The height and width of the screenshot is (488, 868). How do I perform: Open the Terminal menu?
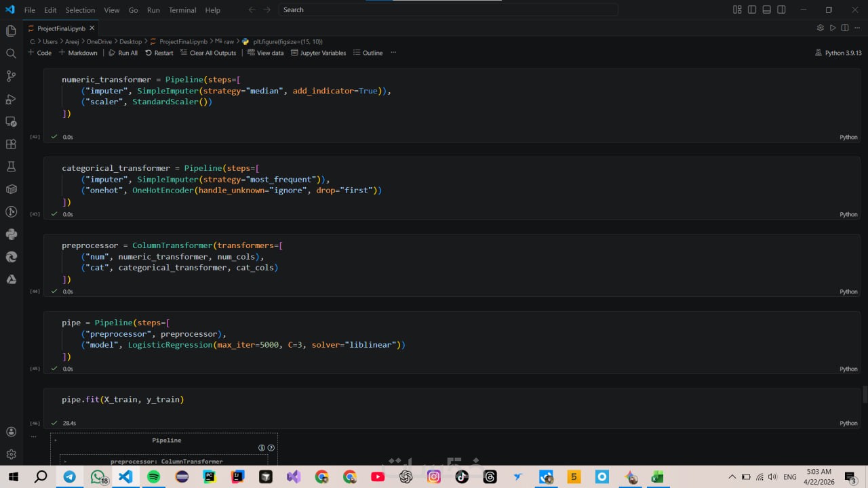(182, 10)
